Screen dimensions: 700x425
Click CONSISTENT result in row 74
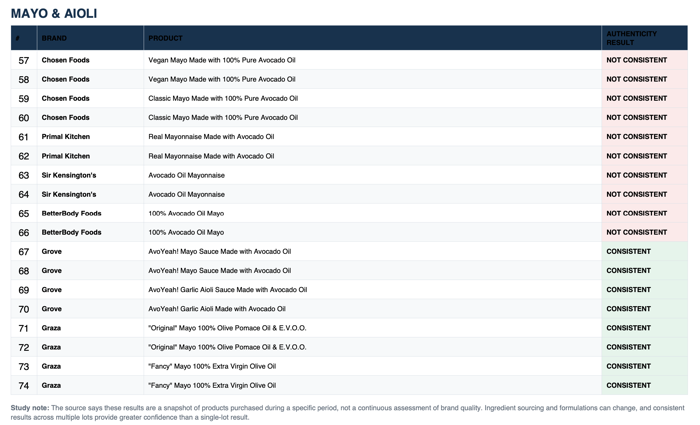(x=628, y=385)
